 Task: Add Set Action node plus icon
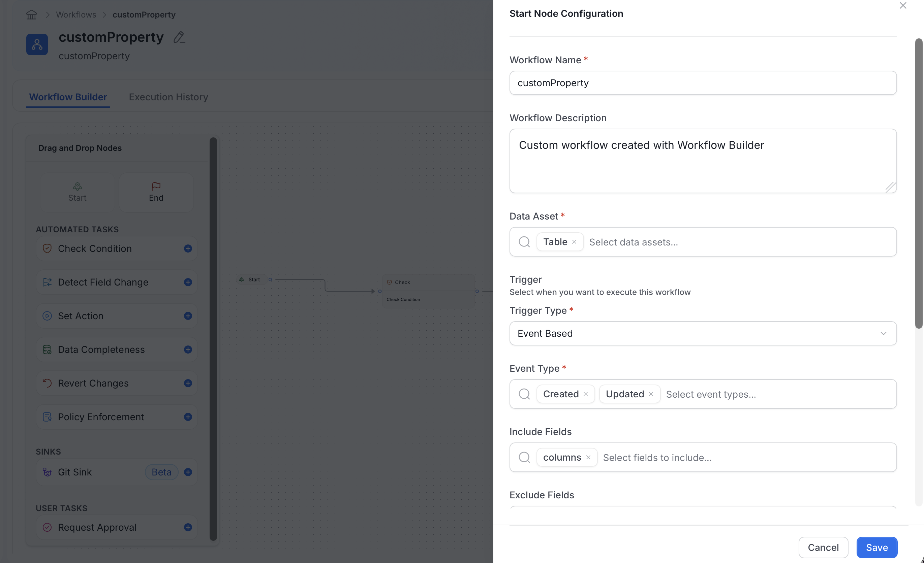[x=188, y=316]
